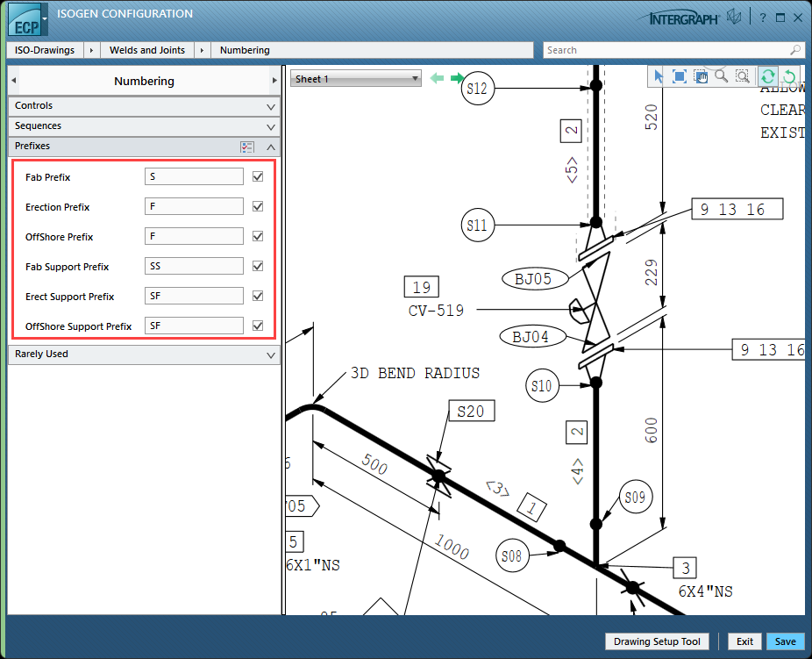This screenshot has height=659, width=812.
Task: Click into the Fab Support Prefix field
Action: [x=194, y=267]
